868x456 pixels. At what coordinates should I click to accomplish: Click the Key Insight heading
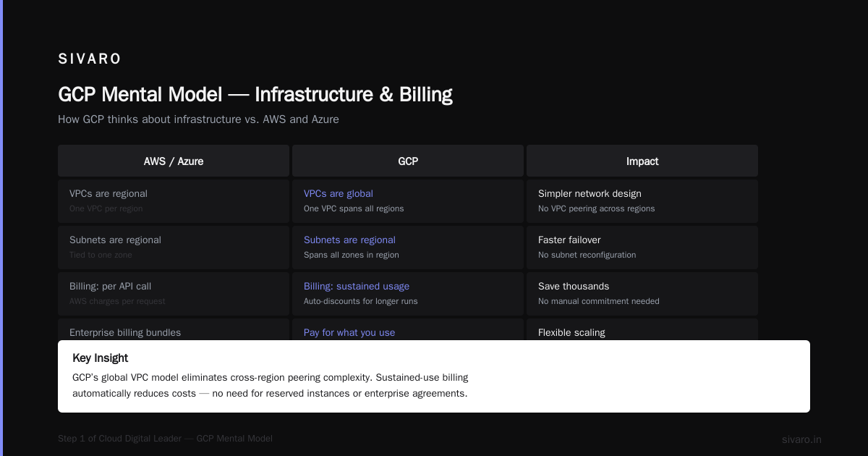pyautogui.click(x=101, y=358)
